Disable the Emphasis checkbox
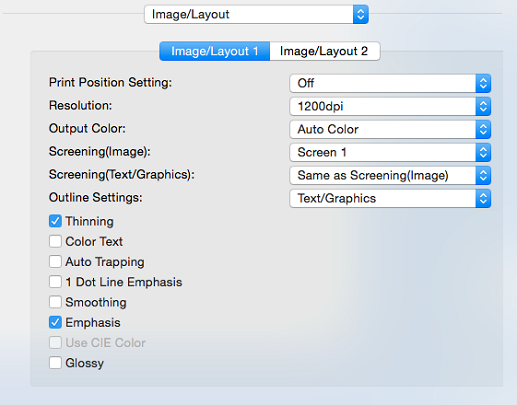 (x=55, y=322)
